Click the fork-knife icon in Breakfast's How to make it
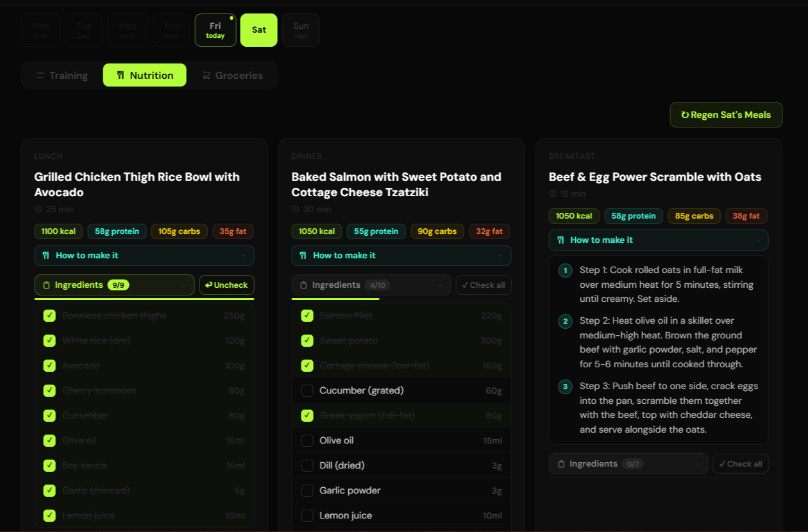This screenshot has height=532, width=808. 560,240
